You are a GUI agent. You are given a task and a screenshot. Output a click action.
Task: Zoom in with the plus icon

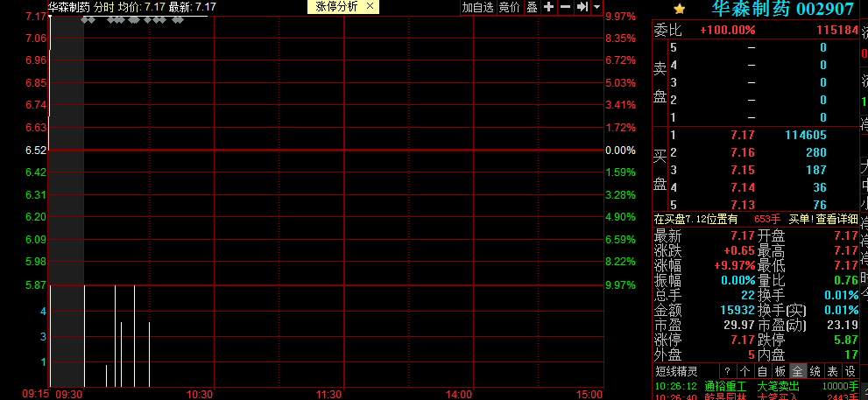click(548, 7)
